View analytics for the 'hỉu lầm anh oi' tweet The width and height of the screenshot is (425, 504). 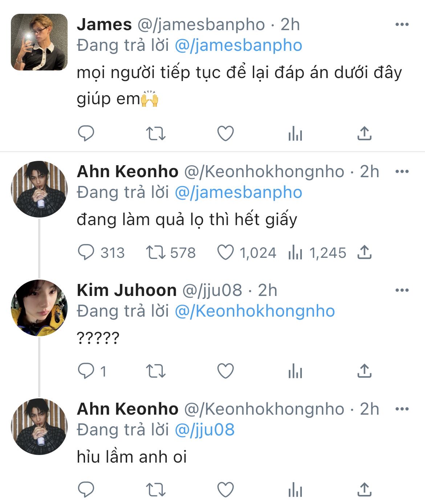tap(295, 490)
